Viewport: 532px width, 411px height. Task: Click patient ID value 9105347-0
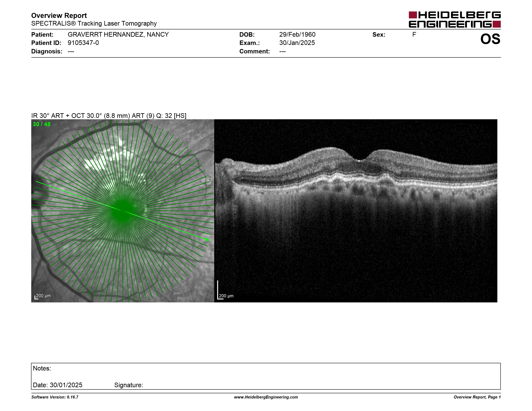[x=83, y=43]
